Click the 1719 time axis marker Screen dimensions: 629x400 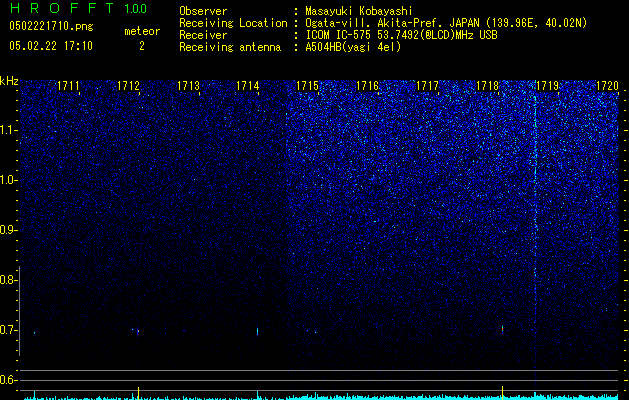click(547, 86)
